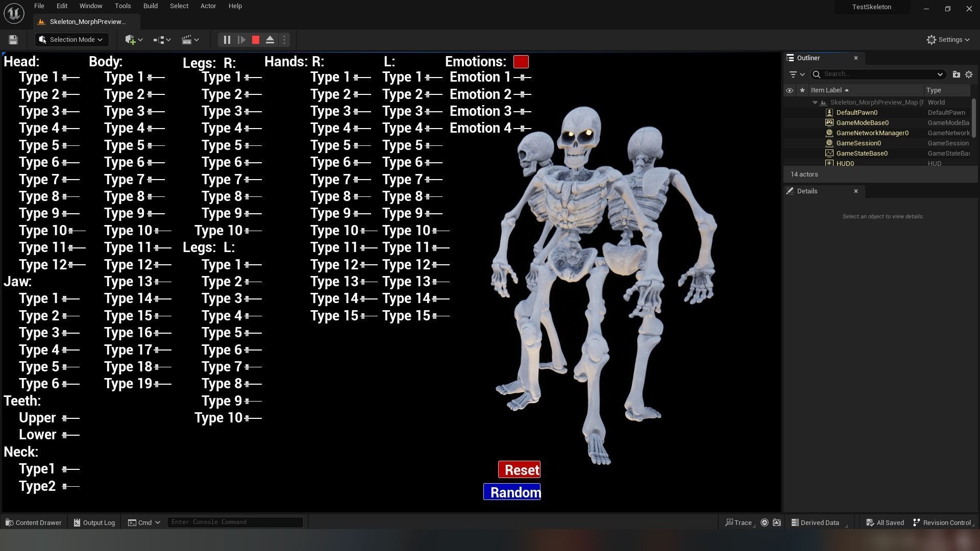The image size is (980, 551).
Task: Click the console command input field
Action: tap(235, 522)
